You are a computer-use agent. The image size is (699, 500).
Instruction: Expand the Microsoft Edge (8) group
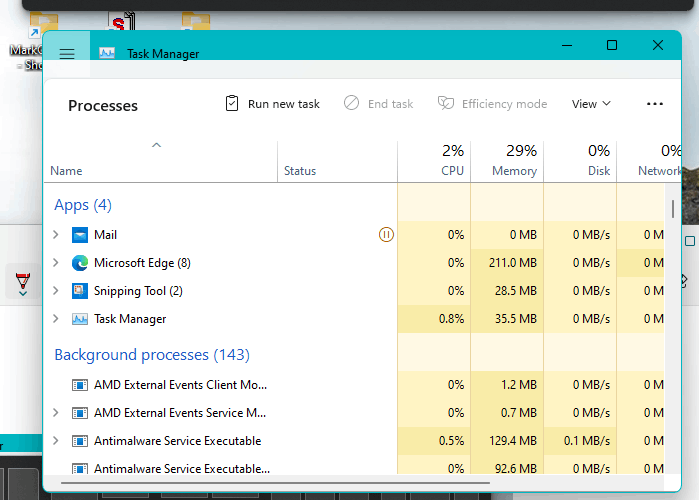[56, 262]
